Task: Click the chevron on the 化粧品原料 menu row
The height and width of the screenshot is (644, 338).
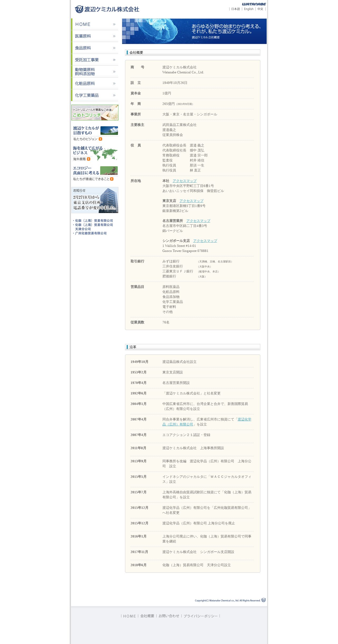Action: [114, 84]
